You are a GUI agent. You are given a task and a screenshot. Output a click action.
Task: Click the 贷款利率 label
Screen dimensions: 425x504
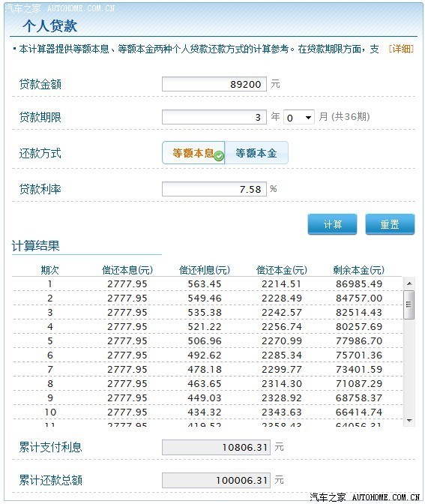[40, 189]
